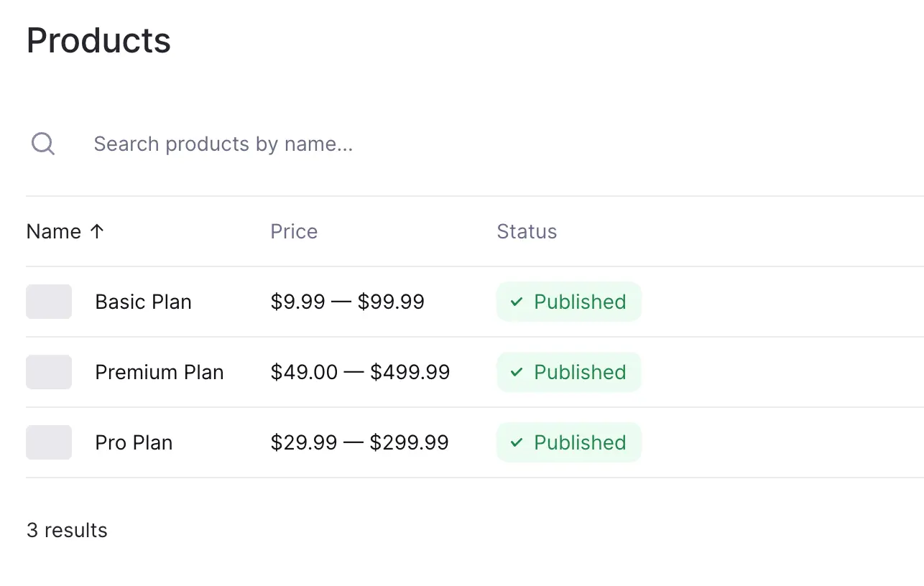Open the Pro Plan product

[x=134, y=442]
